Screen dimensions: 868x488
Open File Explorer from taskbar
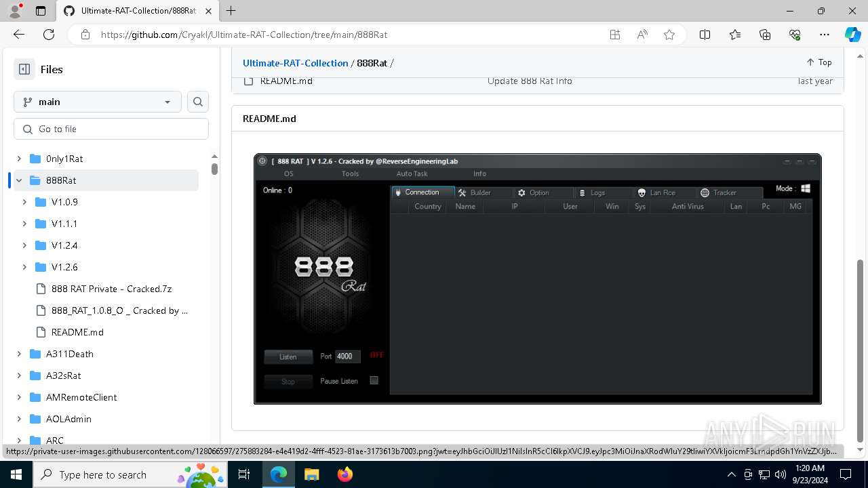click(311, 474)
